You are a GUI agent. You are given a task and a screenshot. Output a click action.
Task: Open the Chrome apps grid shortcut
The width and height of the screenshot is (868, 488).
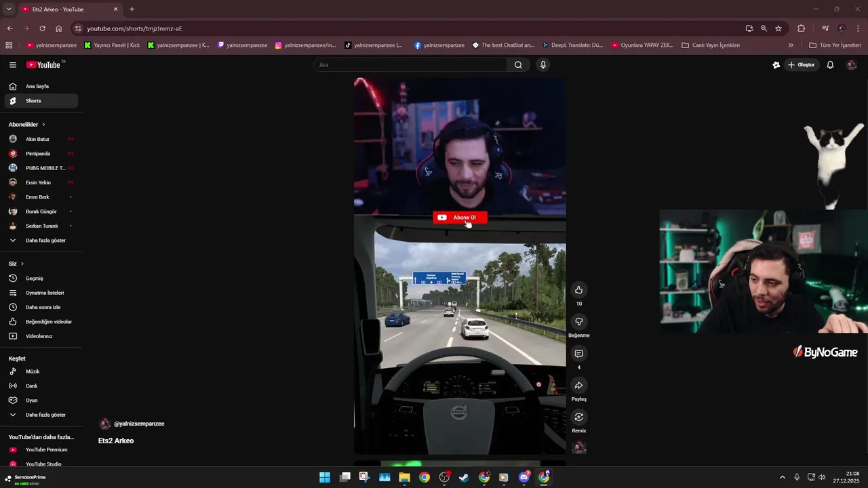[x=9, y=45]
